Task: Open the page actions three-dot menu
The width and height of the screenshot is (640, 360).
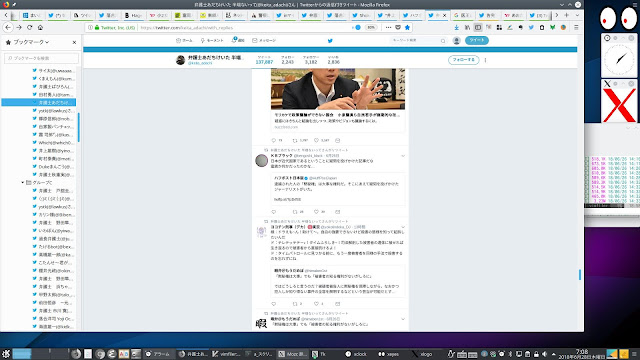Action: click(388, 27)
